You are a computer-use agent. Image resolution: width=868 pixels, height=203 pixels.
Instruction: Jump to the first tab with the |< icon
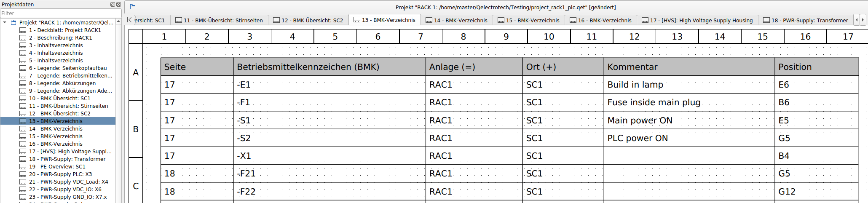tap(130, 20)
